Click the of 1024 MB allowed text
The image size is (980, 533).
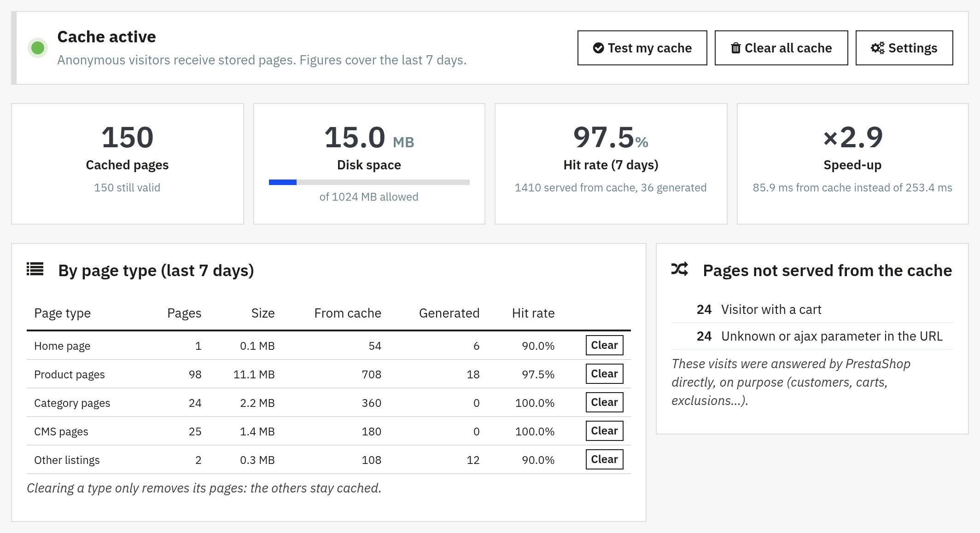pyautogui.click(x=369, y=197)
